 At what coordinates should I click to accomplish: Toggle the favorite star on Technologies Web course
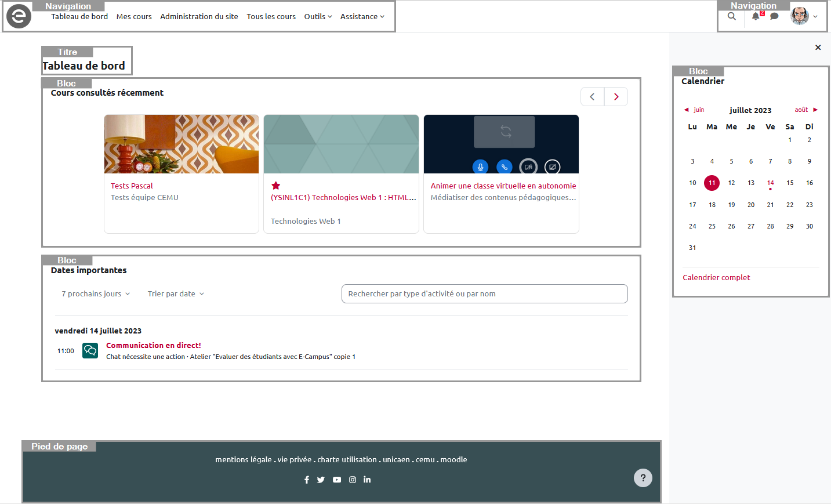point(276,186)
